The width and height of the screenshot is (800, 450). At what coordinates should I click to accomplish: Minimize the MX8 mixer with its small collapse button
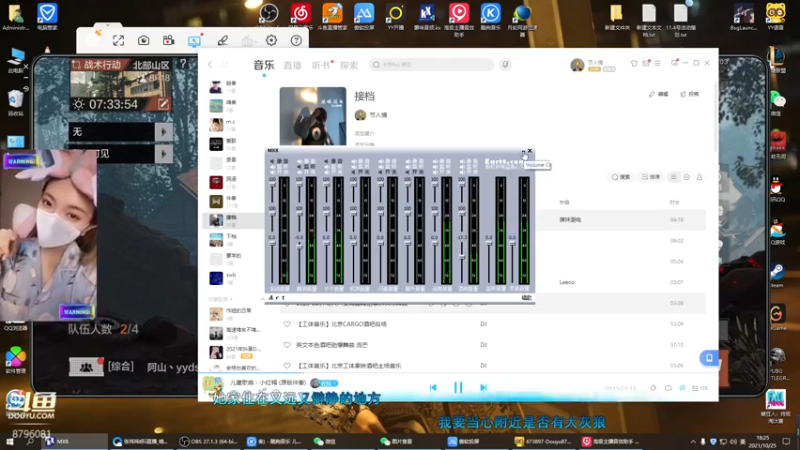coord(523,152)
